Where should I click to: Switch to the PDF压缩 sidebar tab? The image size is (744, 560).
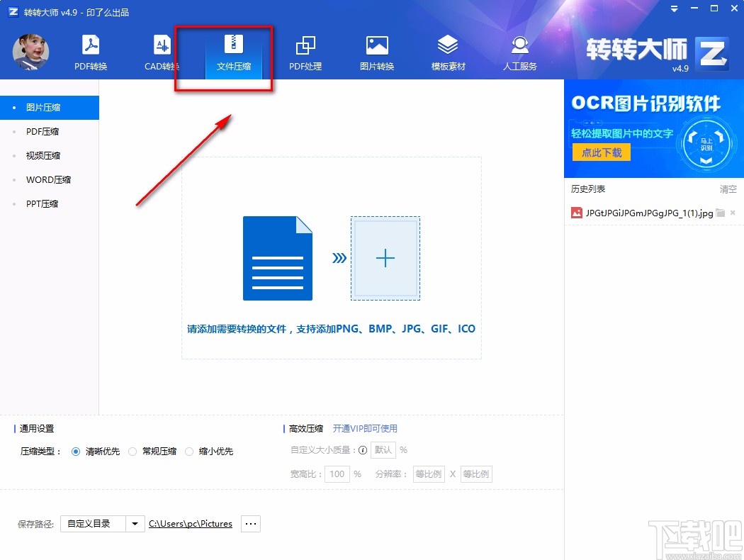pyautogui.click(x=44, y=131)
